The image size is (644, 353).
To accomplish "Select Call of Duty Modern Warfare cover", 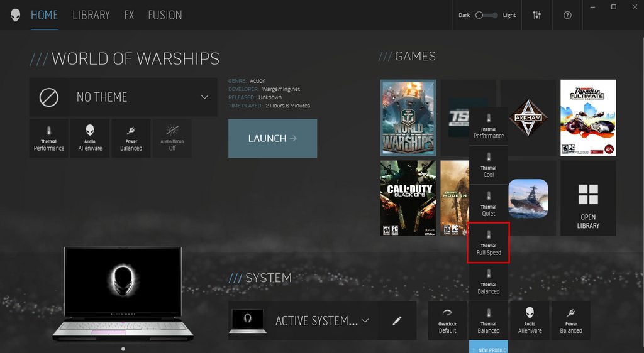I will 455,198.
